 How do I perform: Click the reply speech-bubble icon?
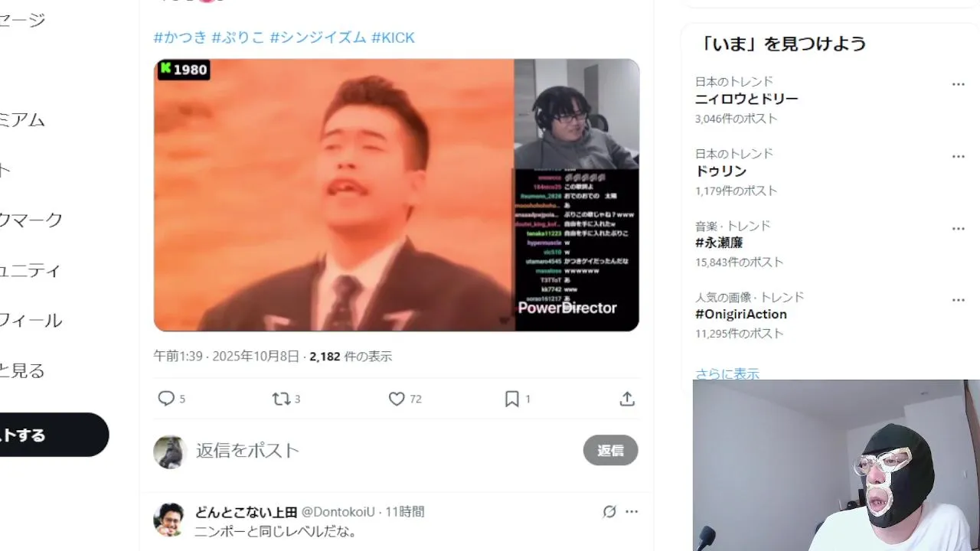[166, 399]
